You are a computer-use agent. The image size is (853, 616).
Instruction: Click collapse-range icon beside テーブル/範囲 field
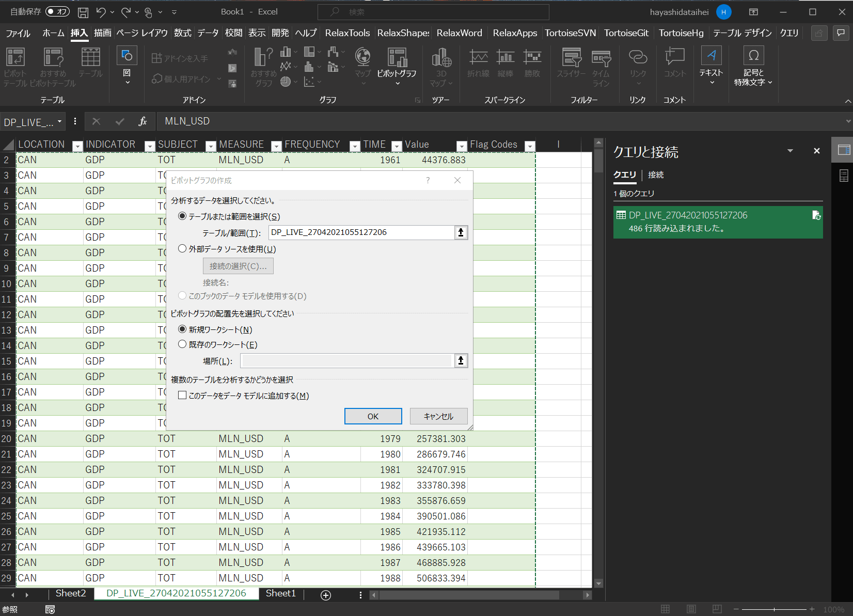[461, 232]
